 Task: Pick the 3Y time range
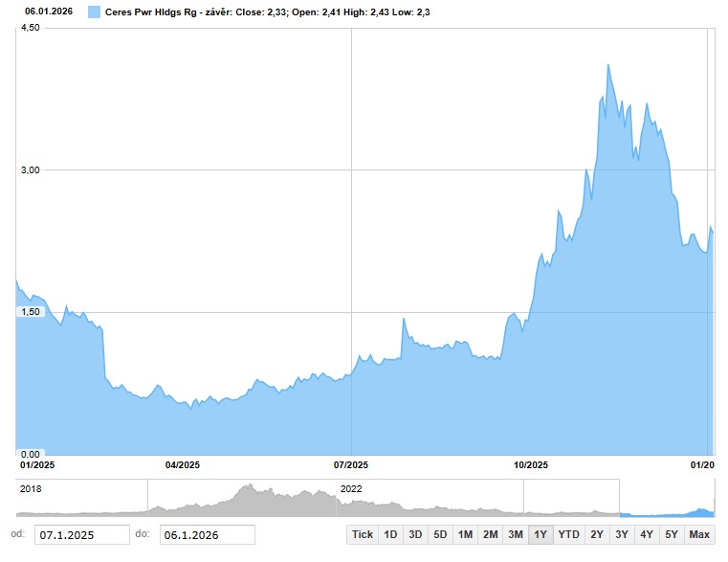pos(622,534)
